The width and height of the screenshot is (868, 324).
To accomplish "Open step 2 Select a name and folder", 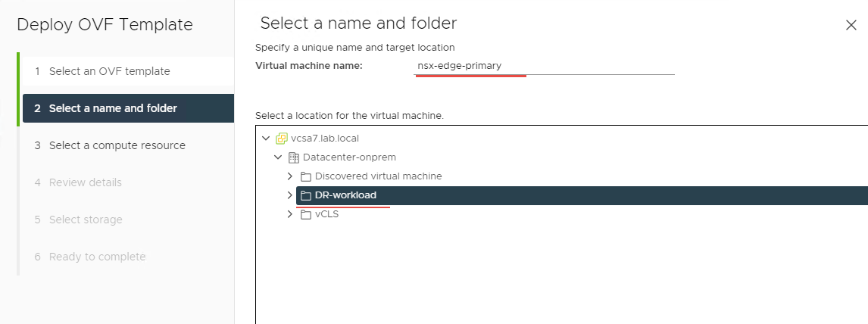I will [x=113, y=108].
